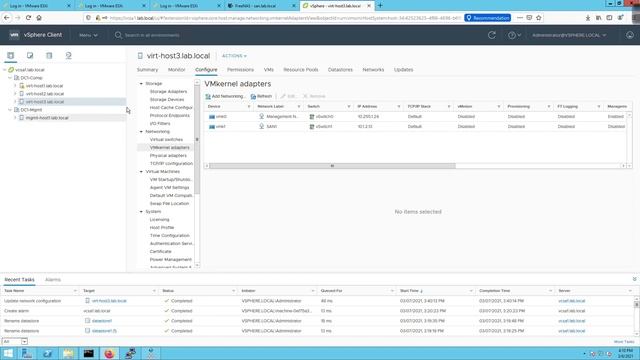Open Storage Adapters in Configure menu

(x=168, y=92)
